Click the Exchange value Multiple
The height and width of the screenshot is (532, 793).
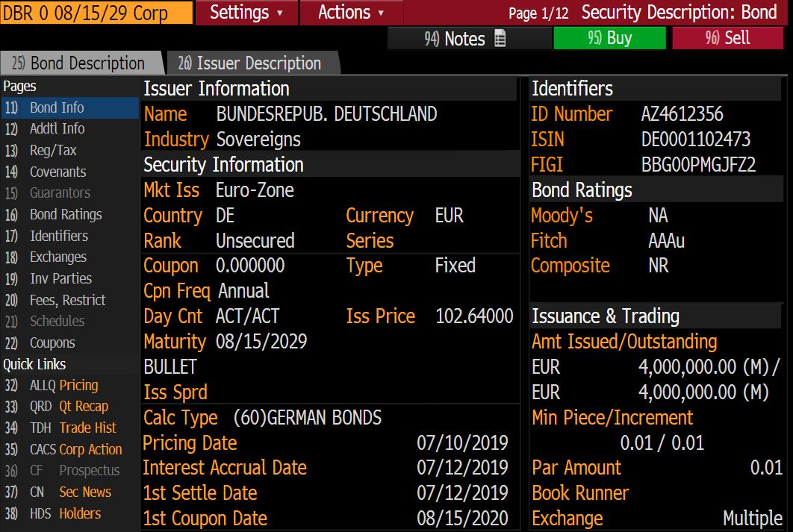[753, 519]
